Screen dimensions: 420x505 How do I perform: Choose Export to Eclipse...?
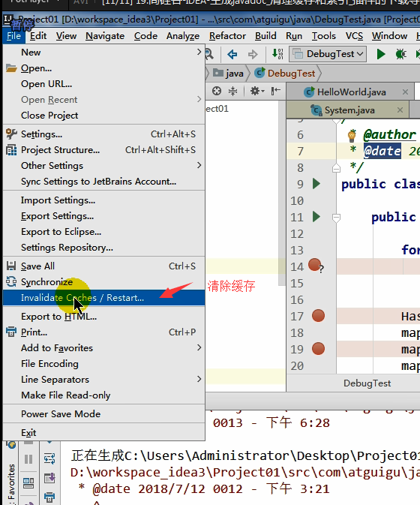[104, 232]
